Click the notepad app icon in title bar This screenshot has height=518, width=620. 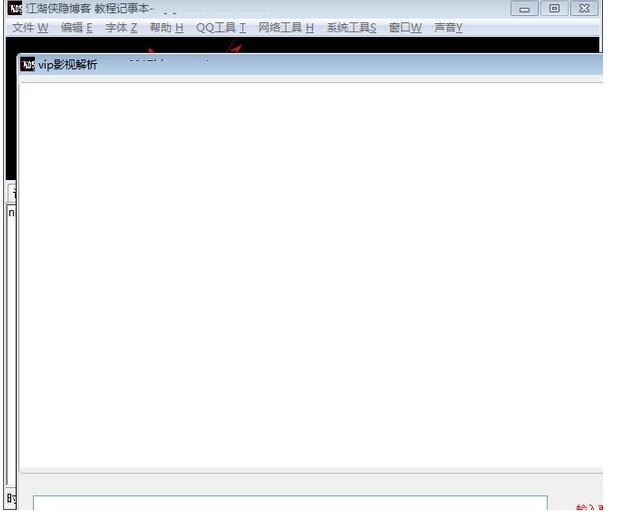[x=14, y=8]
